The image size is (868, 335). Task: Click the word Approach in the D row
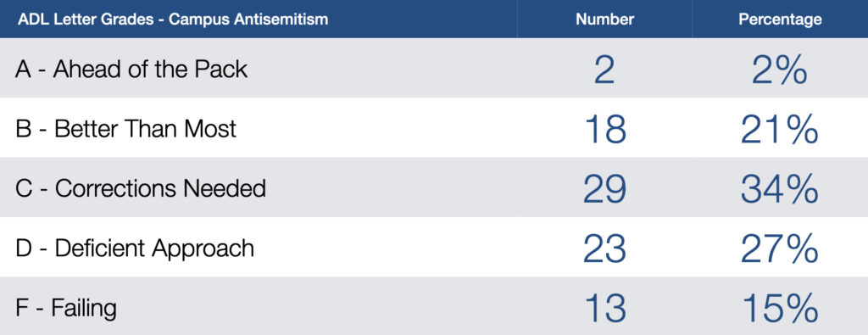(203, 249)
